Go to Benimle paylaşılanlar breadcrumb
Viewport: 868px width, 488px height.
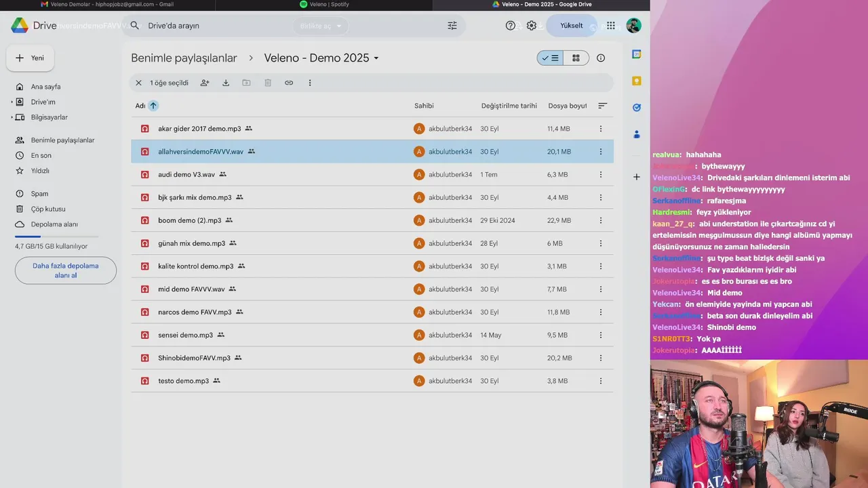[x=184, y=58]
